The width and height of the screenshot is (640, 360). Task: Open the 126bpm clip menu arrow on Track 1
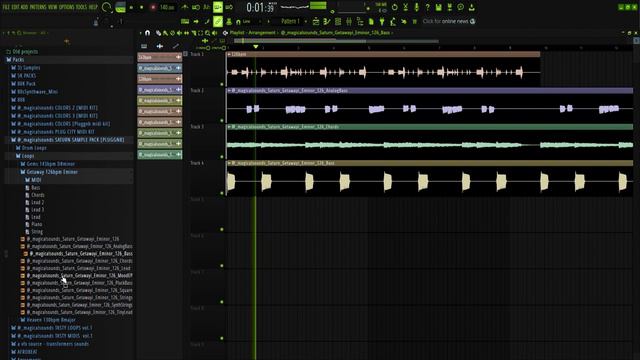coord(229,54)
